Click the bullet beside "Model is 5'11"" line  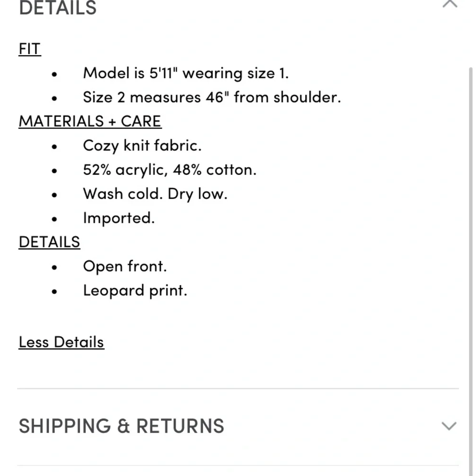[55, 74]
